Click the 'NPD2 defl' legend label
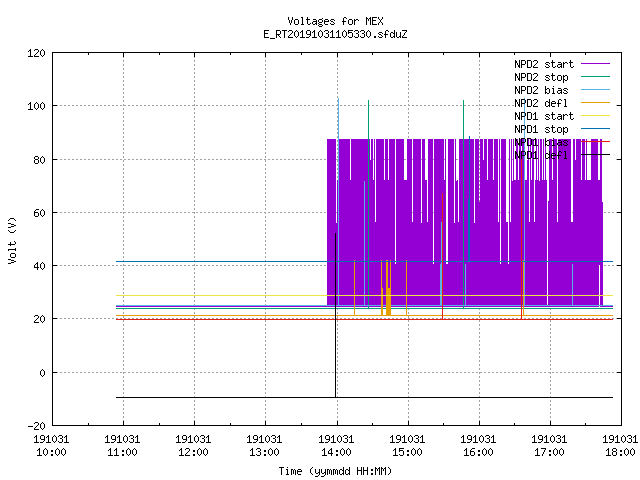Screen dimensions: 640x480 click(x=541, y=103)
